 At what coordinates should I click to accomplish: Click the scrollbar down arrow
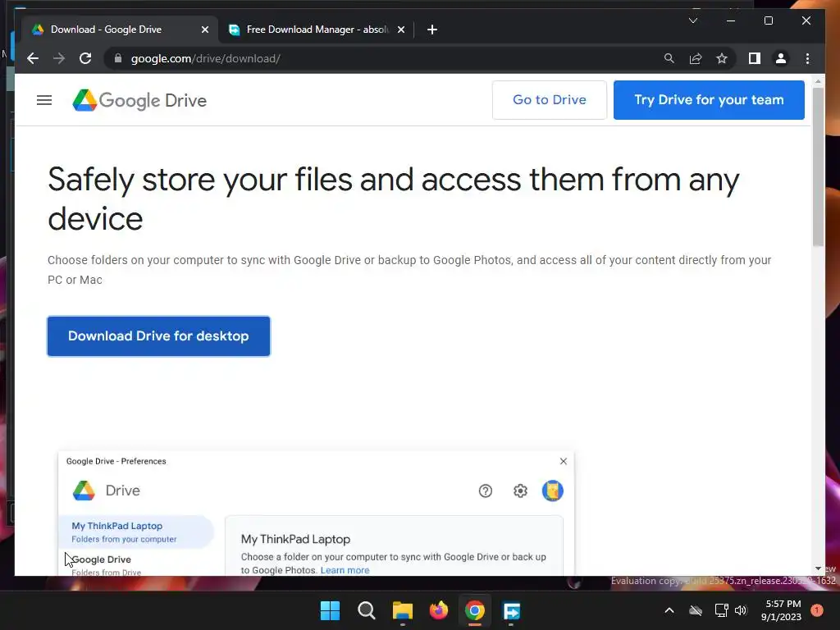coord(818,568)
